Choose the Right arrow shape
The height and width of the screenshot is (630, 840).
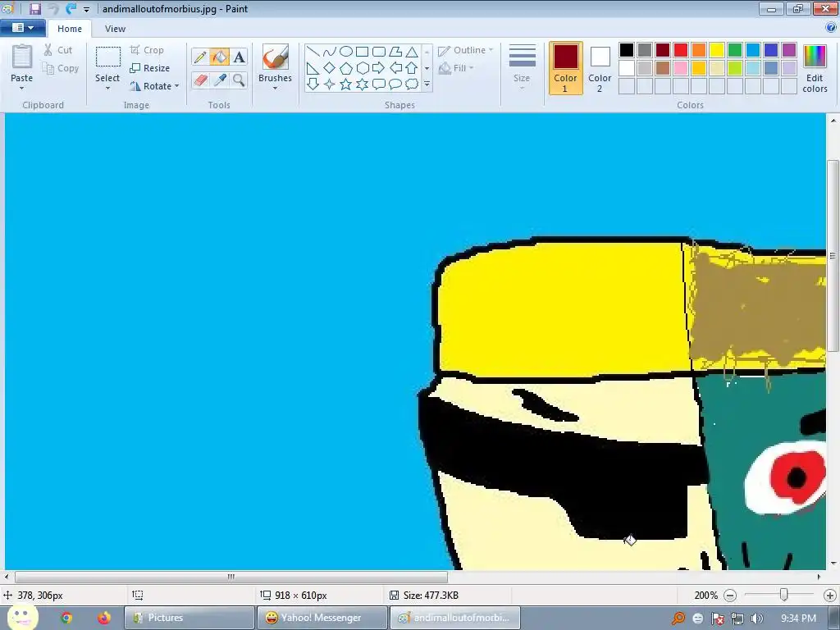coord(379,68)
